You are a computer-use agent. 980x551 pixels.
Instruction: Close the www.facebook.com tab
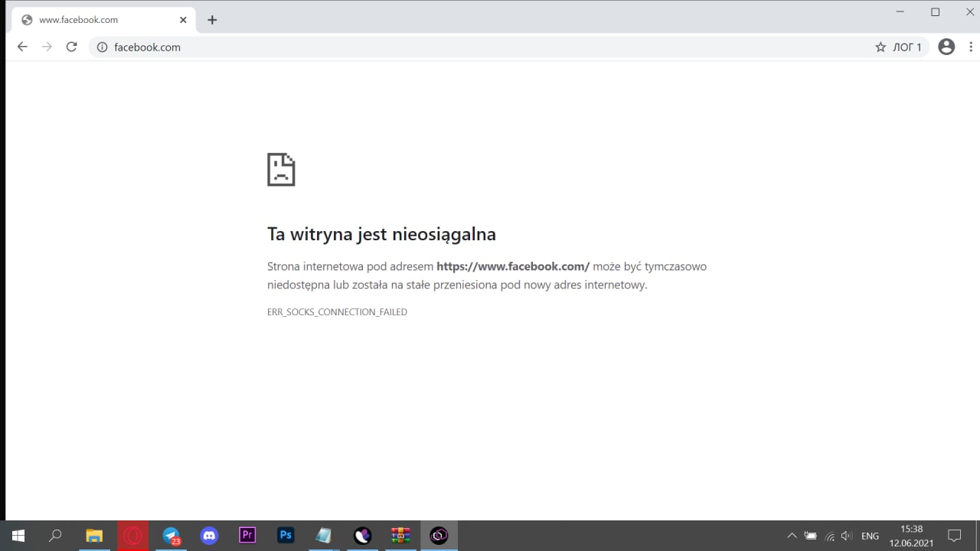tap(183, 20)
